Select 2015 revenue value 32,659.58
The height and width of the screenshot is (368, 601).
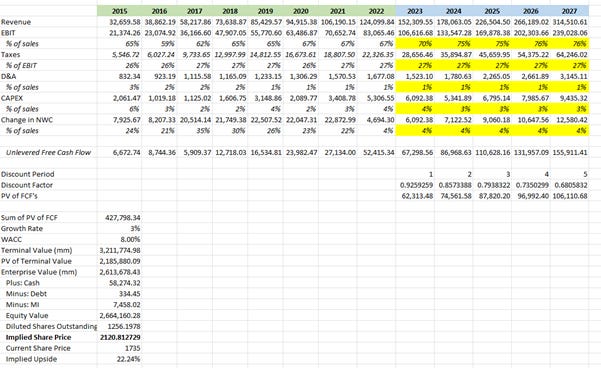125,22
